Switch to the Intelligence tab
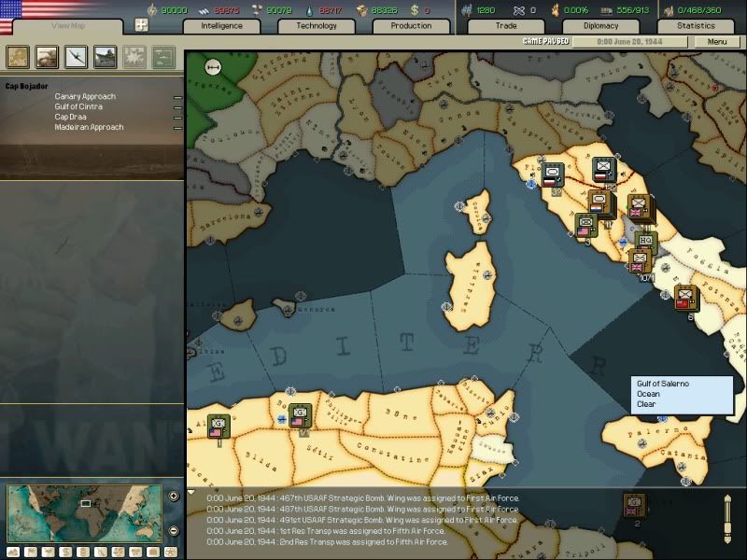This screenshot has width=747, height=560. pyautogui.click(x=221, y=26)
